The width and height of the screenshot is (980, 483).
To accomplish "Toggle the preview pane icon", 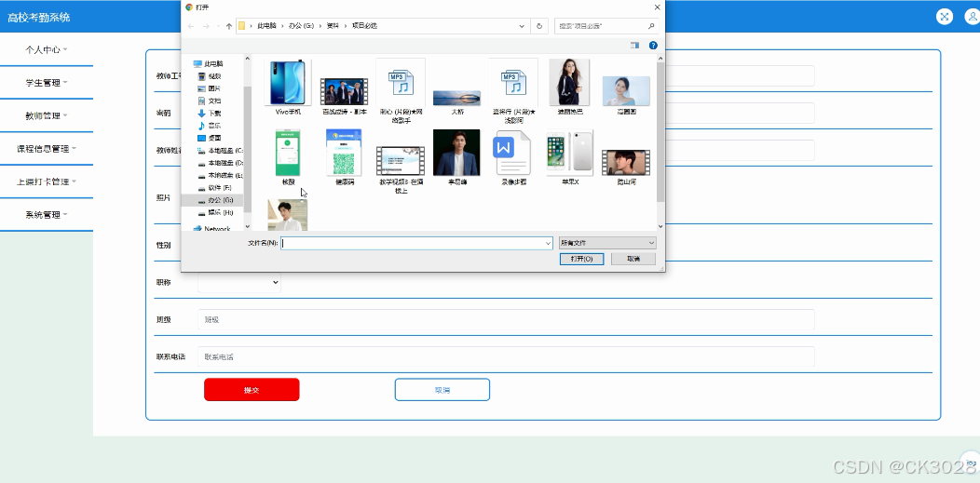I will (x=635, y=45).
